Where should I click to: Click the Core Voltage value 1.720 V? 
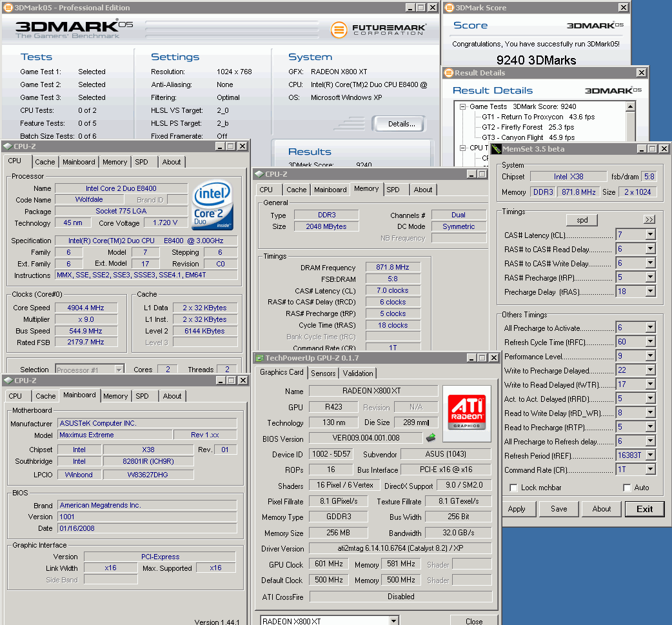[x=165, y=223]
